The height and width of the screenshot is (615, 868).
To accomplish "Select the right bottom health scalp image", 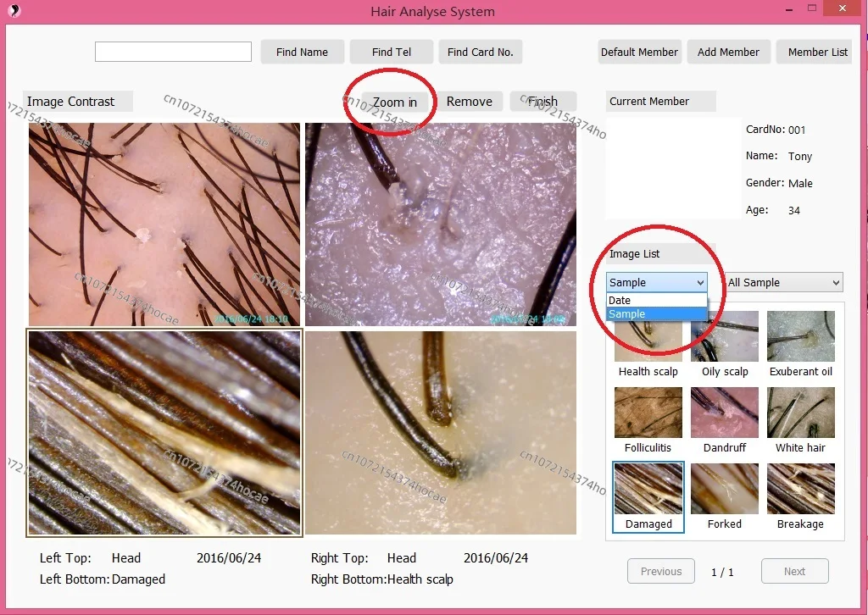I will (x=441, y=433).
